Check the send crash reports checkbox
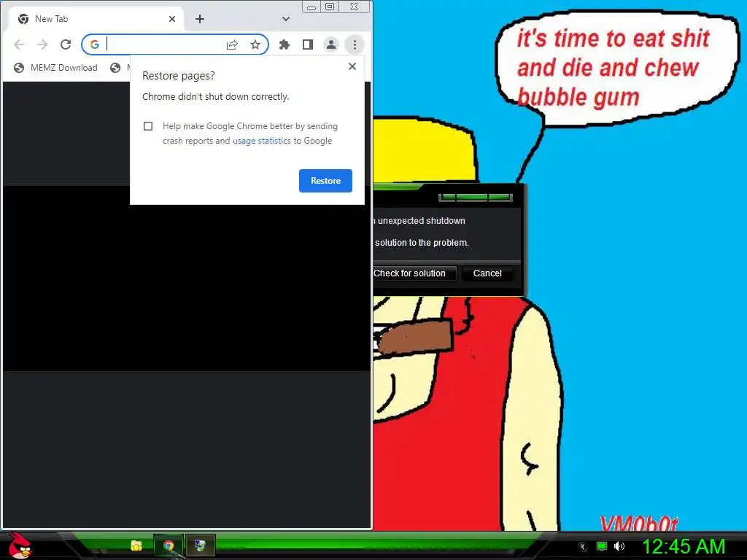This screenshot has height=560, width=747. (148, 125)
